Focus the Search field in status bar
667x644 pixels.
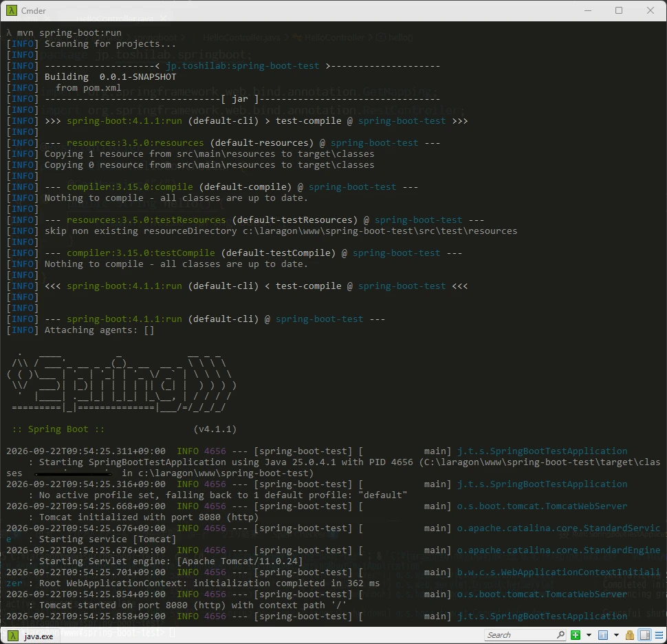[521, 635]
